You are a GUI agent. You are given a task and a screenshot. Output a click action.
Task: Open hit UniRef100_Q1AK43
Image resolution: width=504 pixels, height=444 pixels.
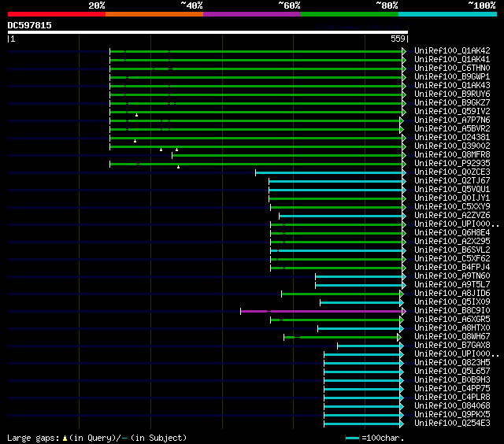tap(452, 86)
